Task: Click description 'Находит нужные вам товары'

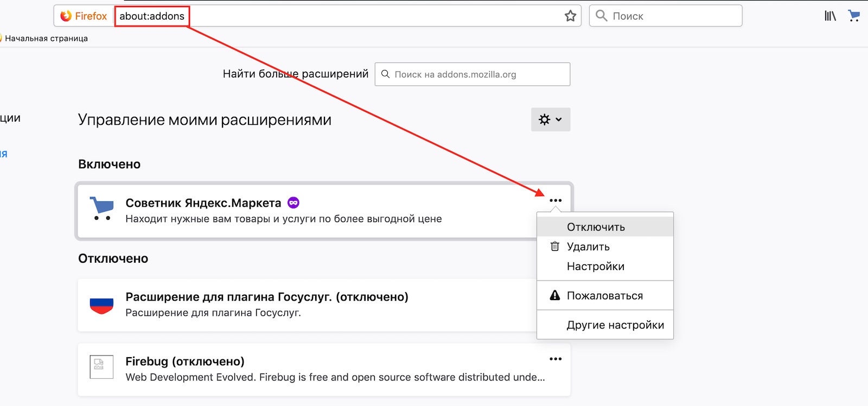Action: pyautogui.click(x=284, y=219)
